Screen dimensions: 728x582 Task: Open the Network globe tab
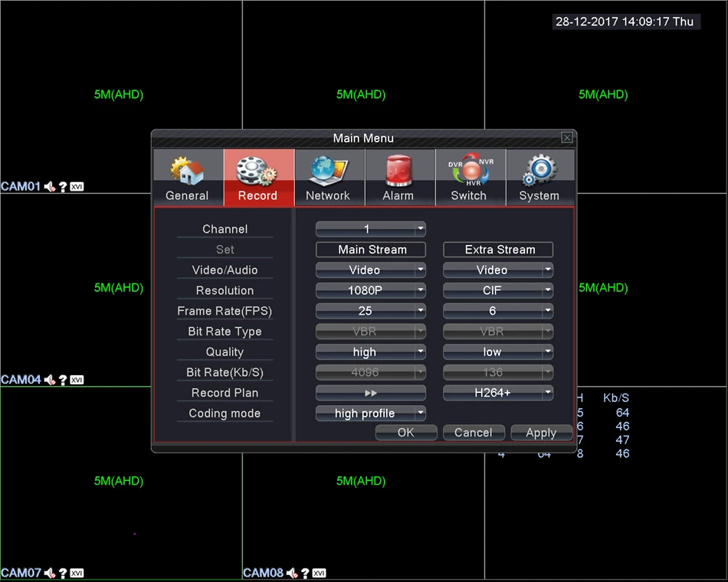[328, 178]
